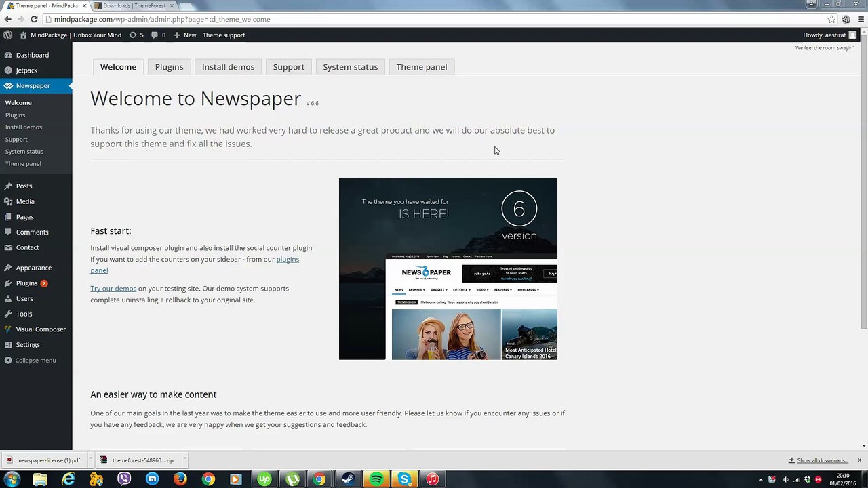Open Install demos in sidebar submenu

pos(24,127)
